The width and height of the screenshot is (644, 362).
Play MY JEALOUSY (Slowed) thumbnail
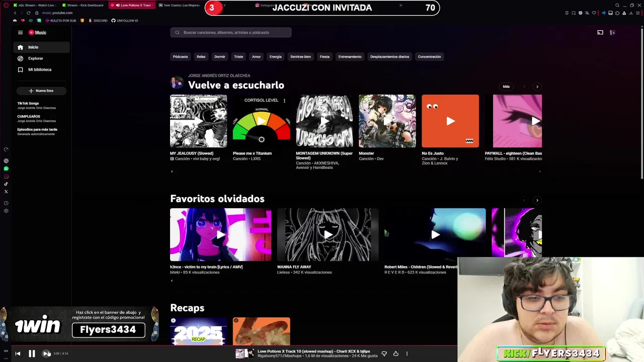[x=198, y=121]
